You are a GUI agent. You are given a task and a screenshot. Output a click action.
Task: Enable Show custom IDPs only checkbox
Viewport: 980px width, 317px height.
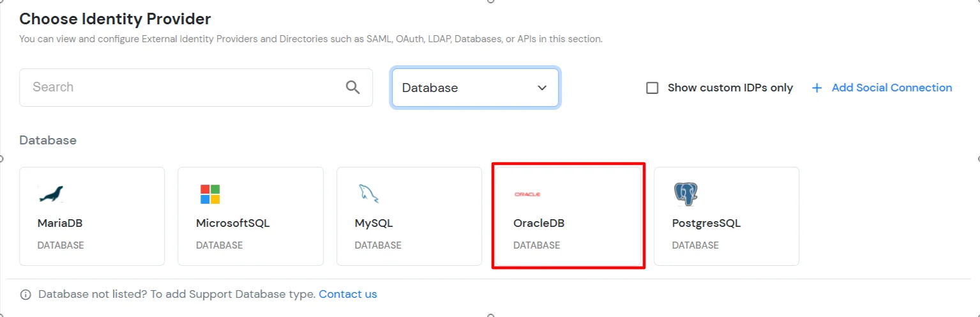pyautogui.click(x=652, y=88)
